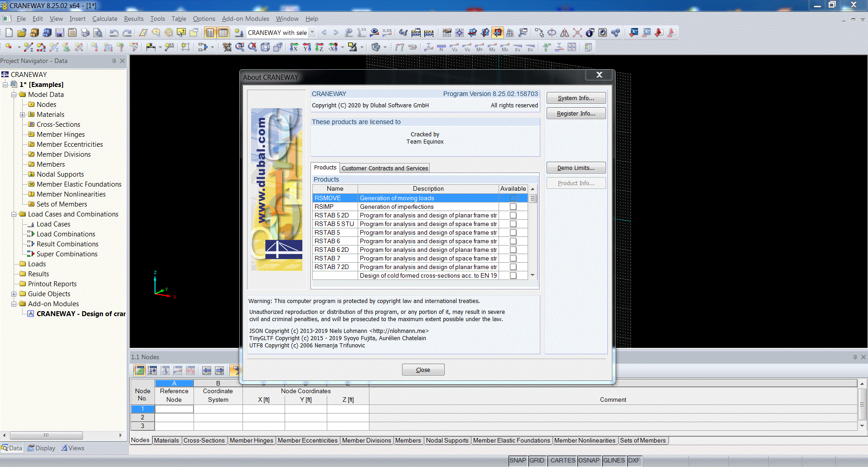Click the System Info... button
This screenshot has width=868, height=467.
[x=576, y=98]
